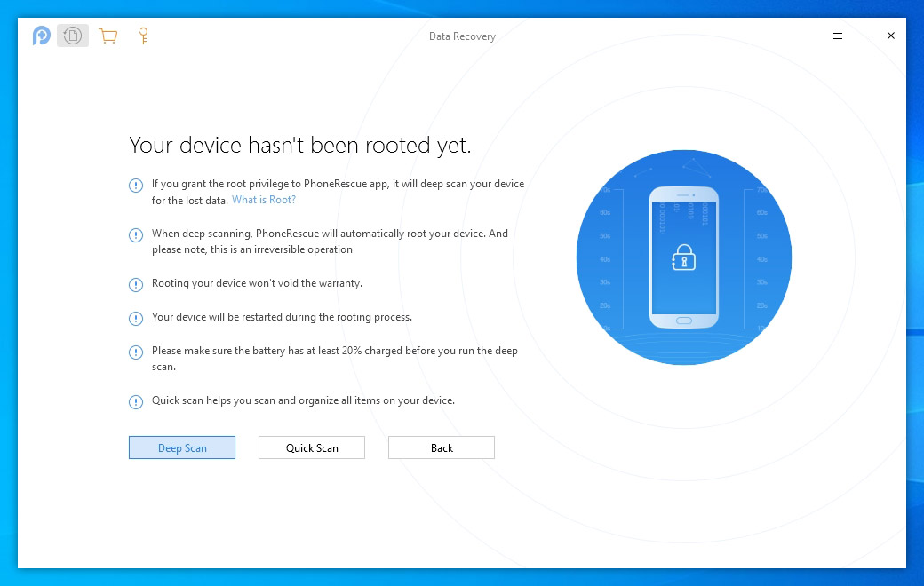
Task: Click the info icon beside battery 20% note
Action: [136, 352]
